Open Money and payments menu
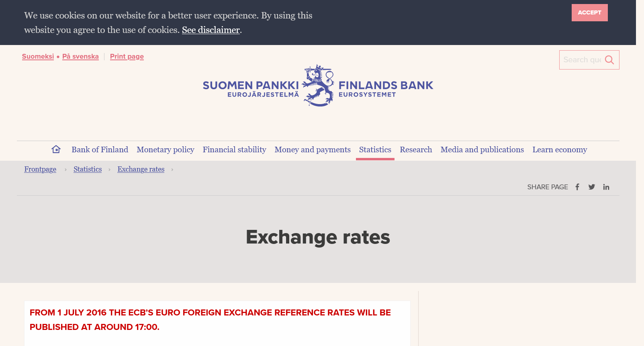The image size is (644, 346). (313, 150)
